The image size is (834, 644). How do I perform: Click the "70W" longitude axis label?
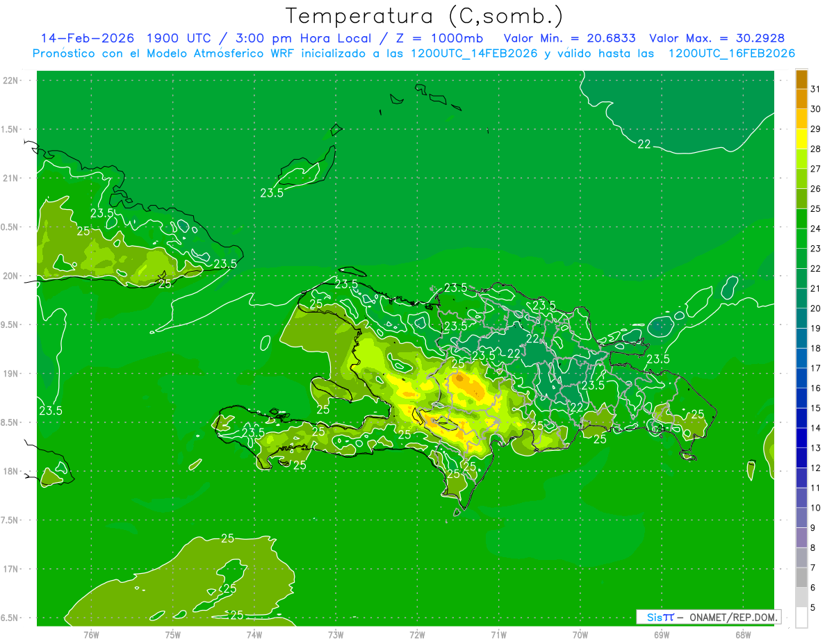tap(580, 634)
